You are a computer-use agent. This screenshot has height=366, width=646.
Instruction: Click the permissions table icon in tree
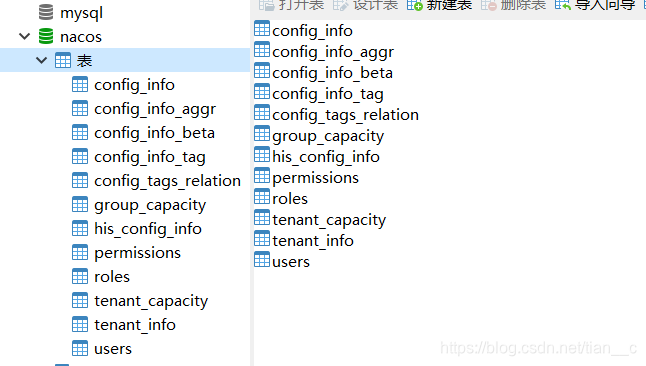click(x=80, y=252)
